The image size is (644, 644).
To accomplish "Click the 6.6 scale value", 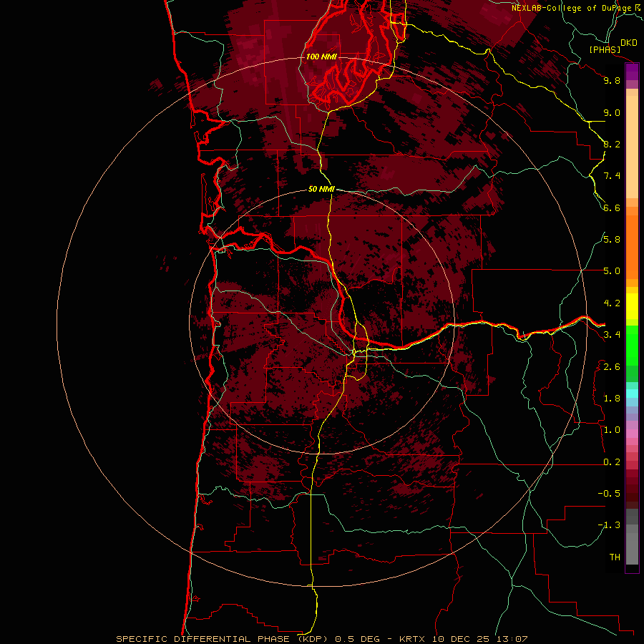I will [x=612, y=208].
